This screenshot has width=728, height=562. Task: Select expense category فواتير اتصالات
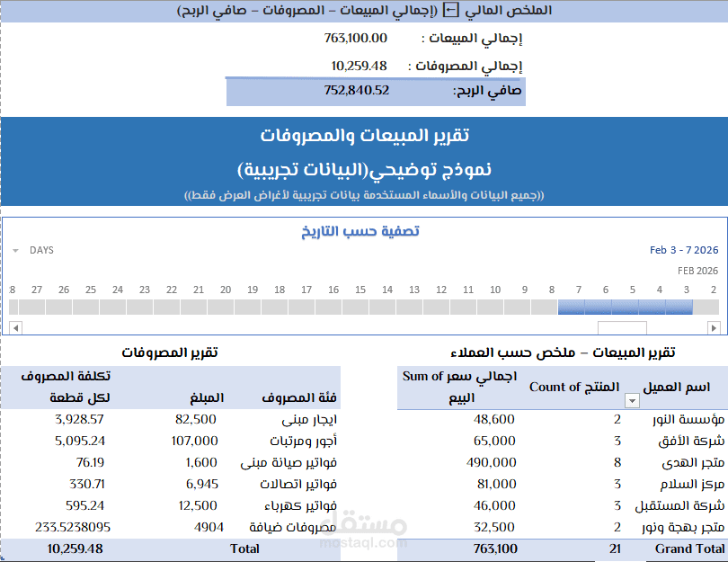298,485
